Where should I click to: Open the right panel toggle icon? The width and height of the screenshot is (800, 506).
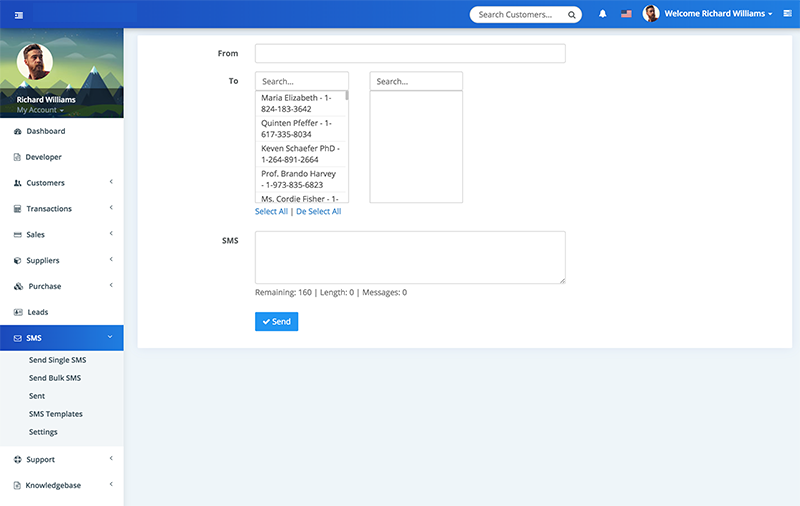[787, 14]
